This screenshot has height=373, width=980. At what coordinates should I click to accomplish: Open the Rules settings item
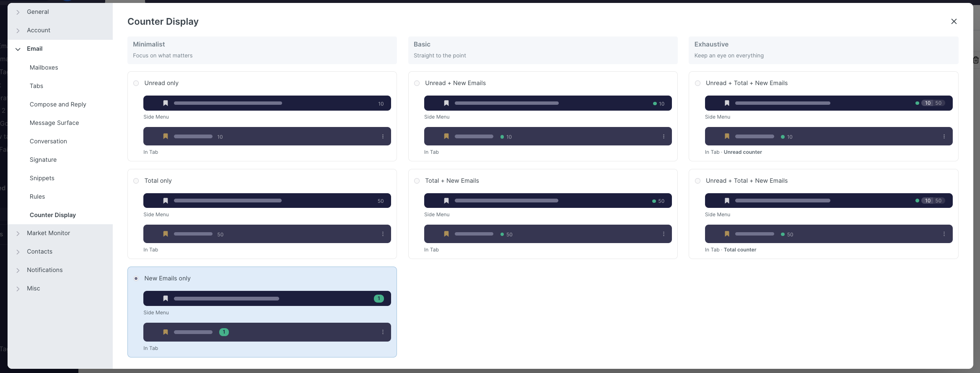tap(37, 197)
